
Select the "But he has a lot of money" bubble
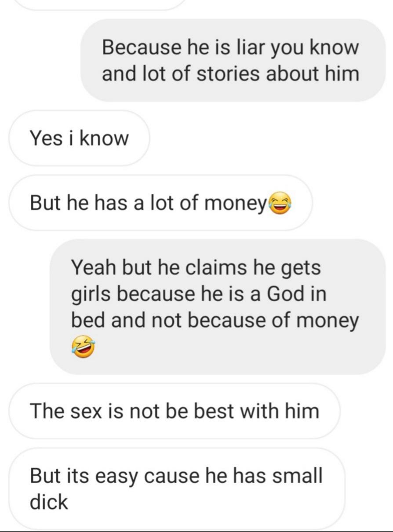pos(160,203)
